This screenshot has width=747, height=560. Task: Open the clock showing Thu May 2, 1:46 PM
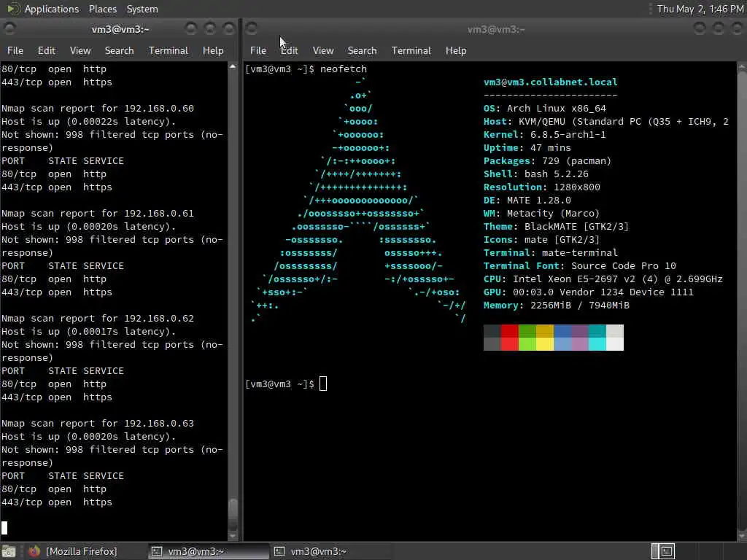(700, 9)
